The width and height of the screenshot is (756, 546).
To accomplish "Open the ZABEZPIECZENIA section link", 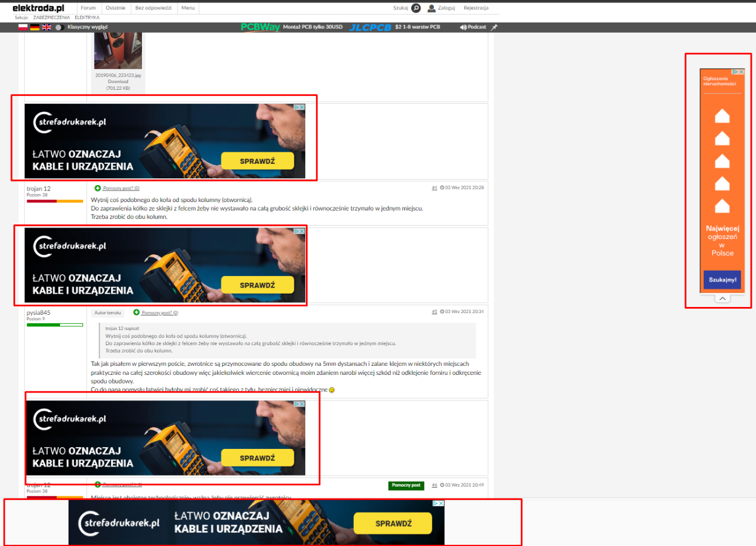I will (52, 18).
